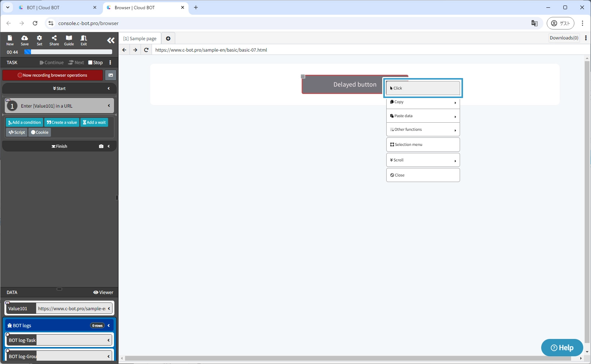Expand the Other functions submenu
The width and height of the screenshot is (591, 364).
point(423,130)
